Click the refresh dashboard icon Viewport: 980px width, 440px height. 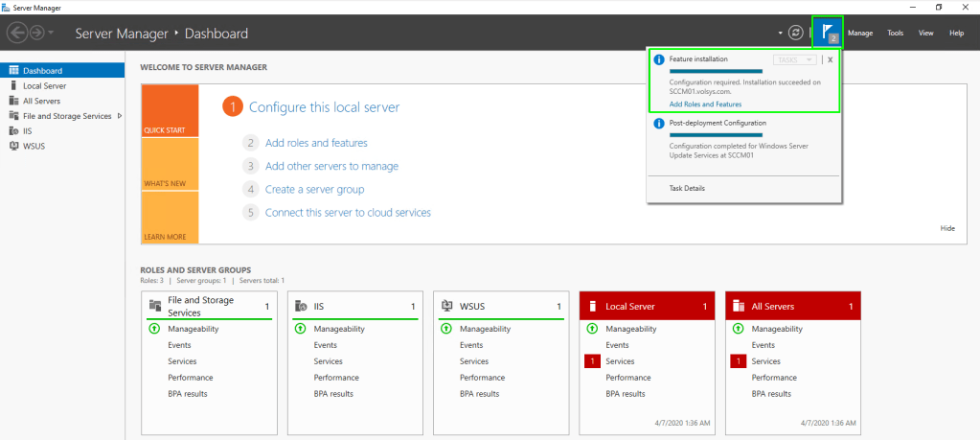coord(796,33)
